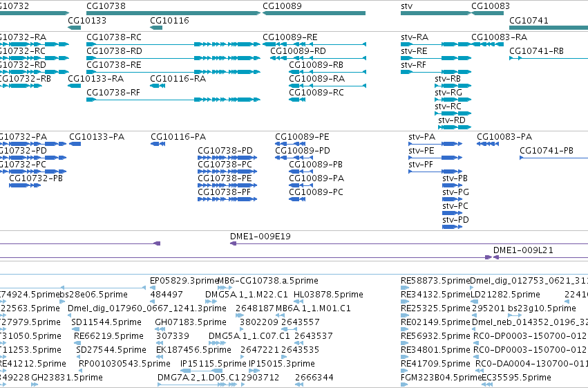
Task: Click the CG10116 gene label
Action: click(169, 20)
